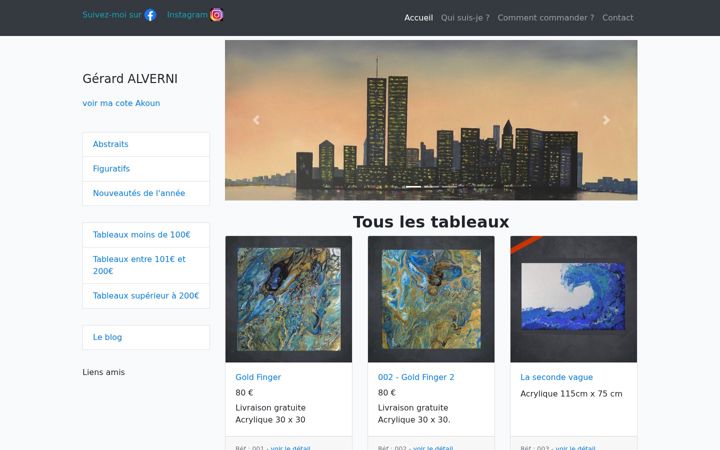This screenshot has width=720, height=450.
Task: Open the Gold Finger painting thumbnail
Action: point(289,299)
